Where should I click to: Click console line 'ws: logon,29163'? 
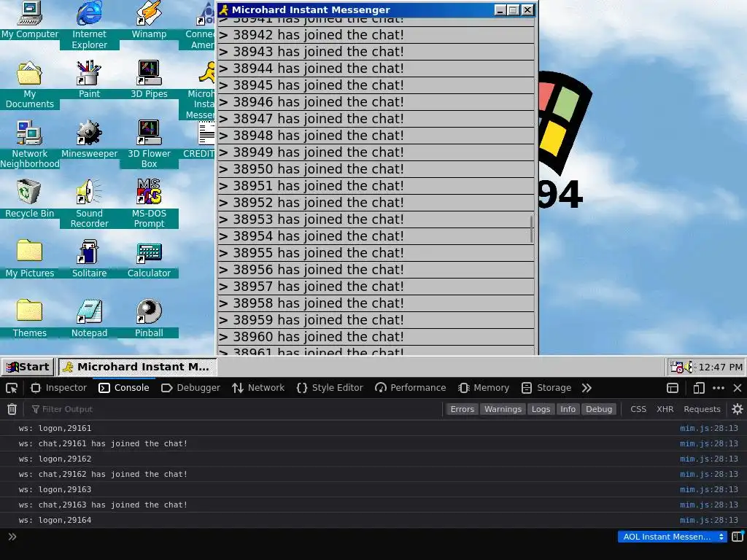[x=55, y=489]
